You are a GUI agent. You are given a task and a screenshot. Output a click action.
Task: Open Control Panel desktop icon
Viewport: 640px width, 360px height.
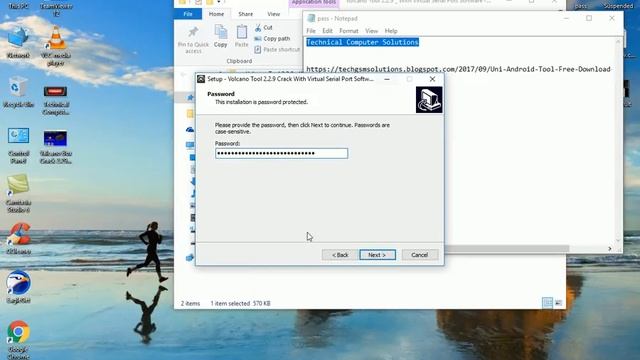click(x=18, y=145)
